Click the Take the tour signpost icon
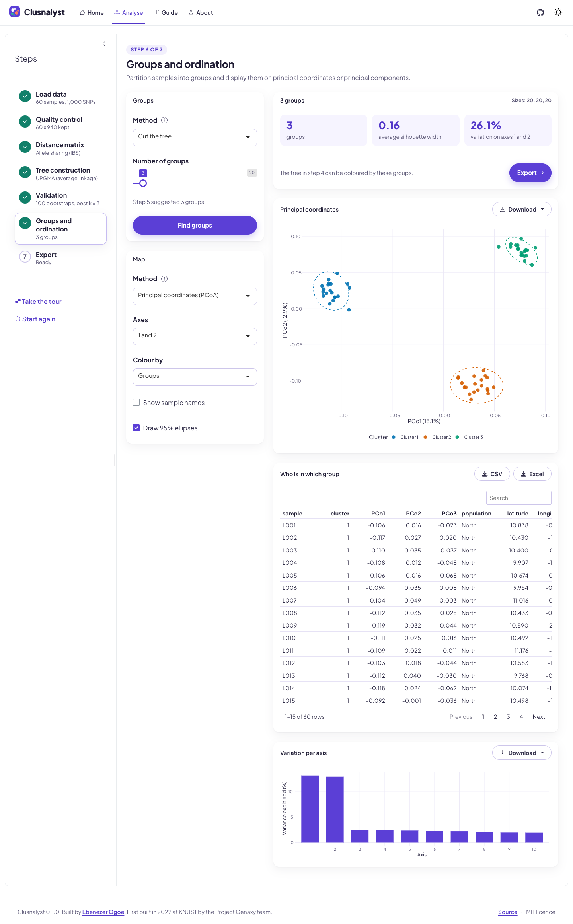Image resolution: width=573 pixels, height=924 pixels. (18, 302)
